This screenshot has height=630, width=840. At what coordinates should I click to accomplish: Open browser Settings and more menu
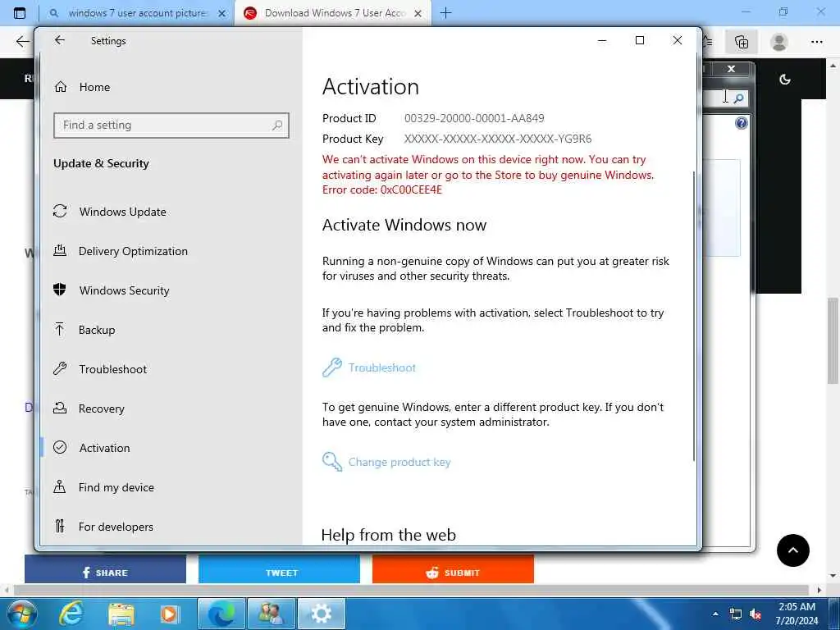point(816,42)
